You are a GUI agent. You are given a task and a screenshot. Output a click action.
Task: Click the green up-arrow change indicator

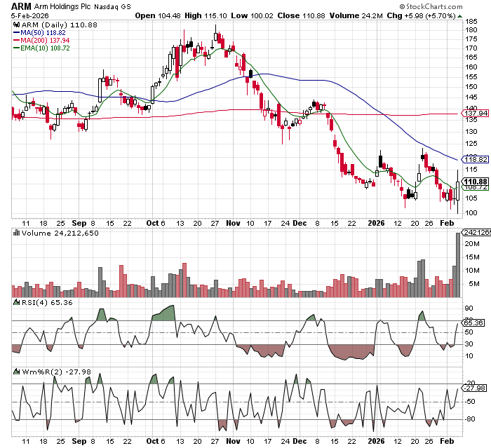[459, 16]
